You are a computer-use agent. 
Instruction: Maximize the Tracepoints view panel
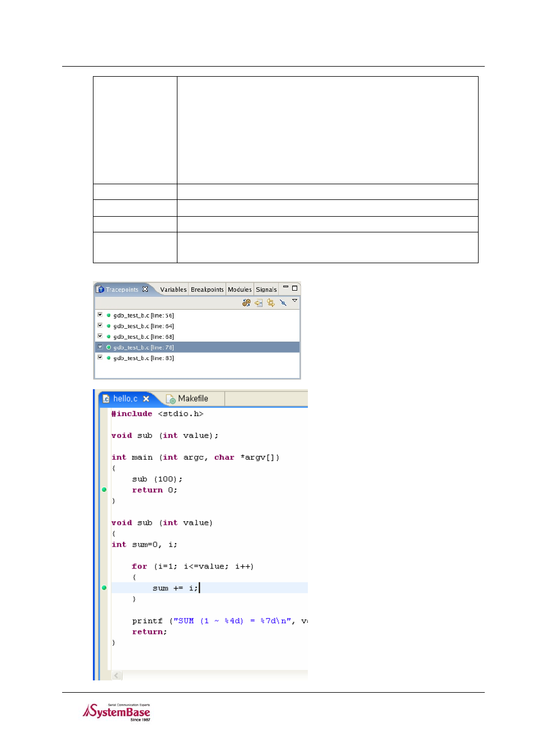(x=295, y=288)
